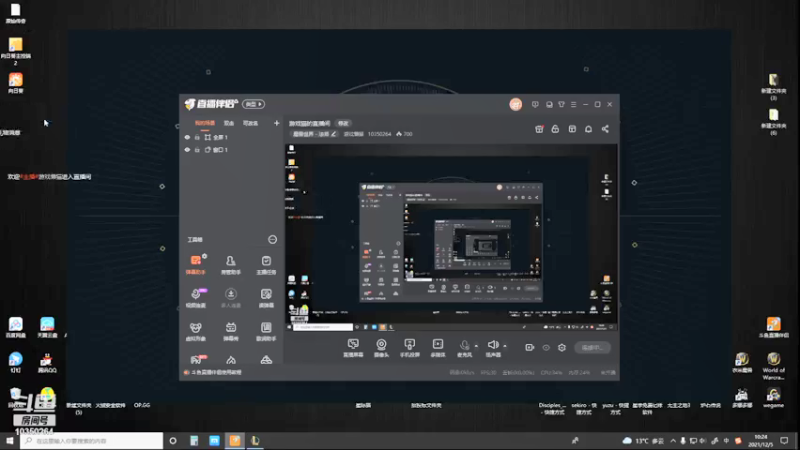Click the padlock icon in room toolbar
800x450 pixels.
click(x=555, y=129)
